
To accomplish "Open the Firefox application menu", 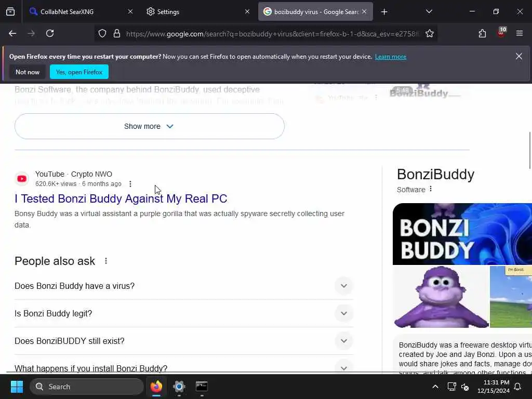I will 519,33.
